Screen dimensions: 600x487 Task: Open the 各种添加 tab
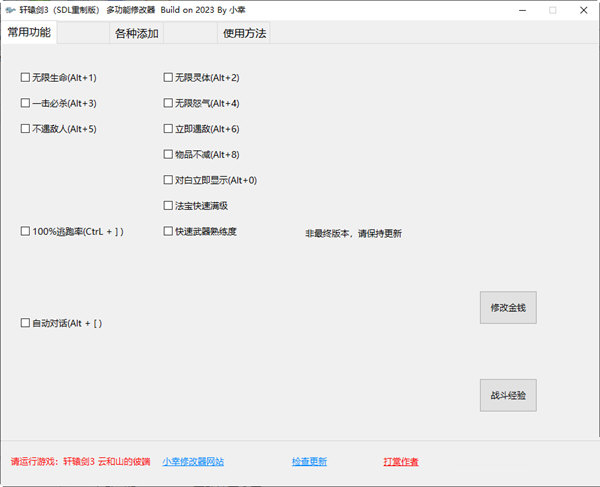coord(137,34)
